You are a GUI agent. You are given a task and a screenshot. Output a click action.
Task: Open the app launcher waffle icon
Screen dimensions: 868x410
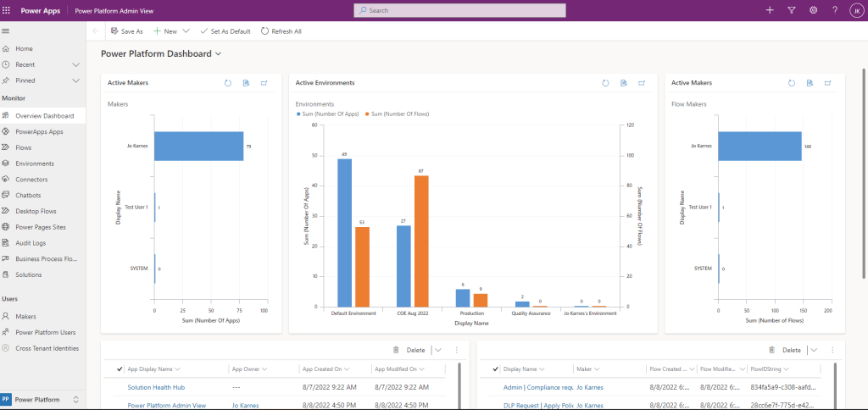[7, 10]
